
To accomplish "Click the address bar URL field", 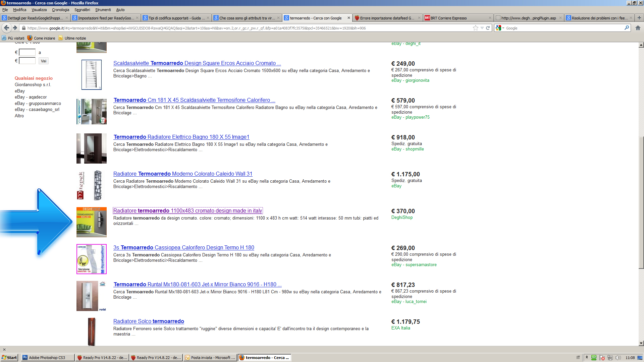I will click(248, 28).
